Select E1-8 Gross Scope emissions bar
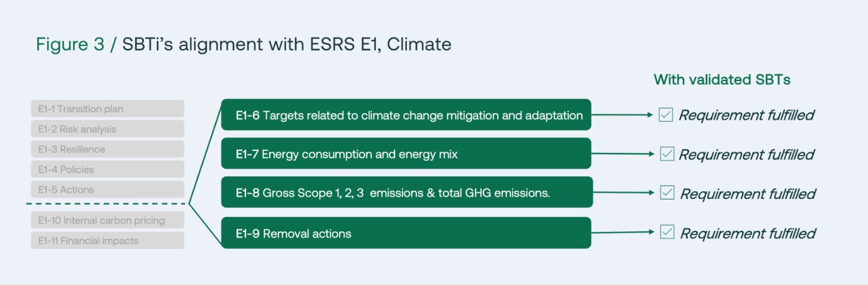868x285 pixels. point(406,193)
